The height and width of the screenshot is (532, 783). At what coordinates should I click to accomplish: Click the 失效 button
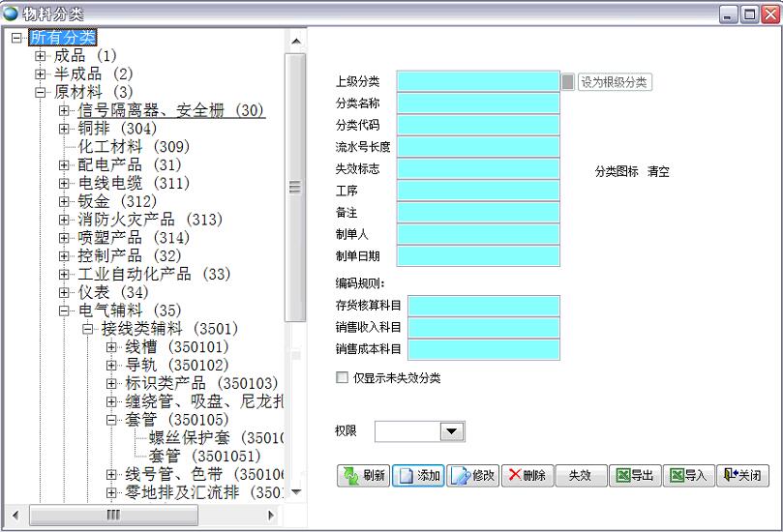tap(581, 476)
